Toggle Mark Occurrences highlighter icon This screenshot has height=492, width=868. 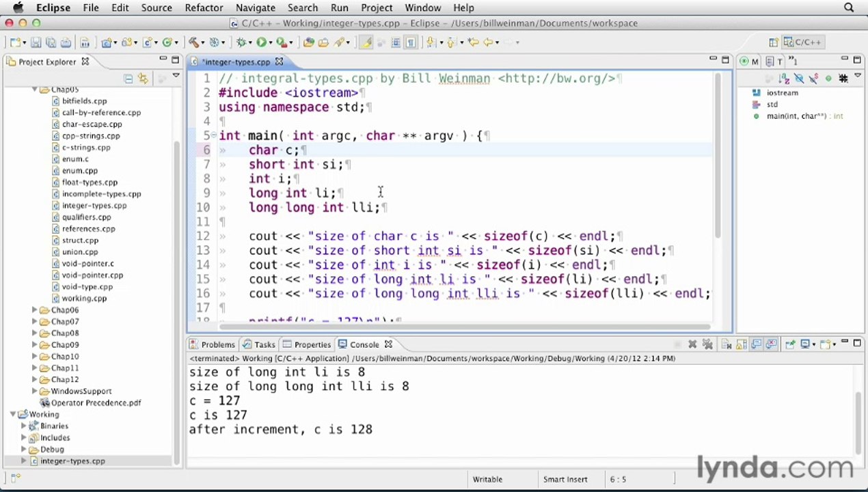tap(366, 42)
